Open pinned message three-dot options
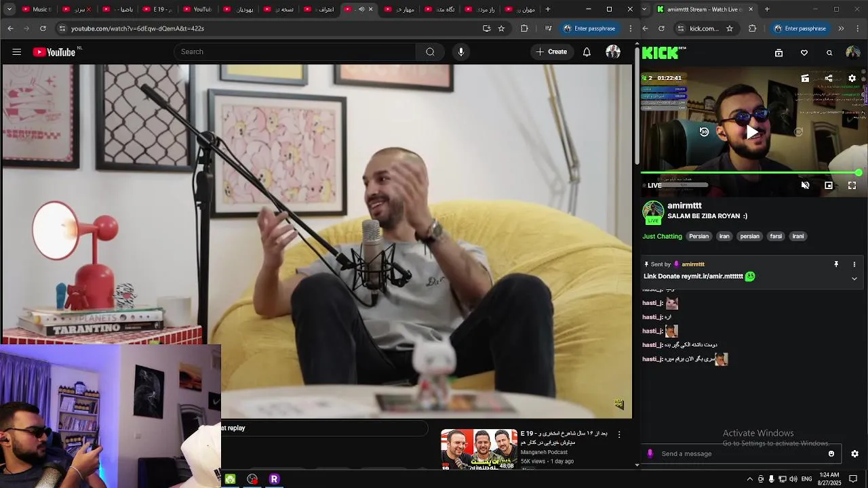Screen dimensions: 868x488 point(854,264)
